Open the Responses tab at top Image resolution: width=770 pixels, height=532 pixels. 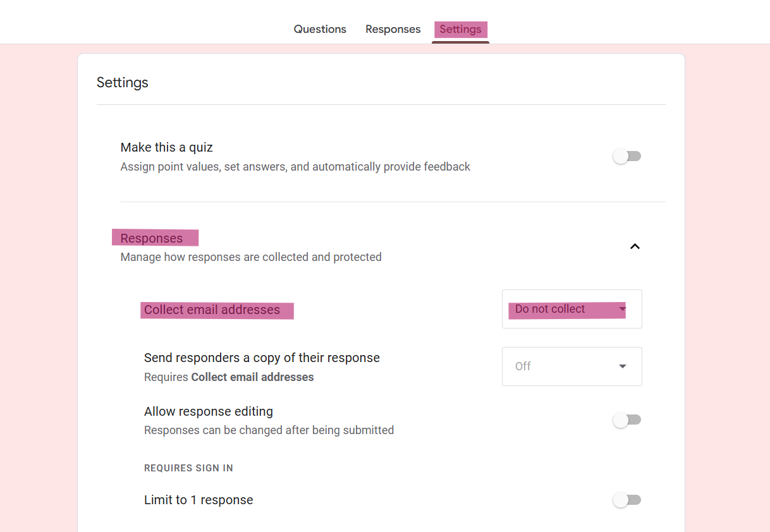coord(393,30)
